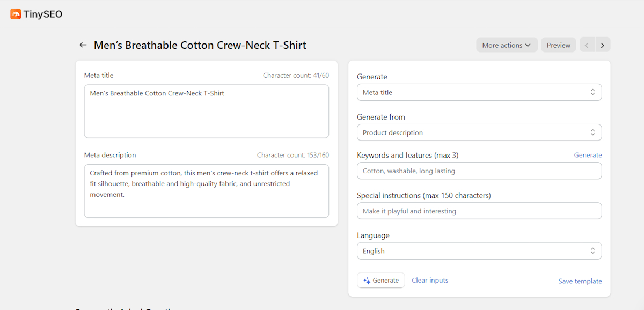Open the More actions dropdown
Screen dimensions: 644x310
point(507,45)
